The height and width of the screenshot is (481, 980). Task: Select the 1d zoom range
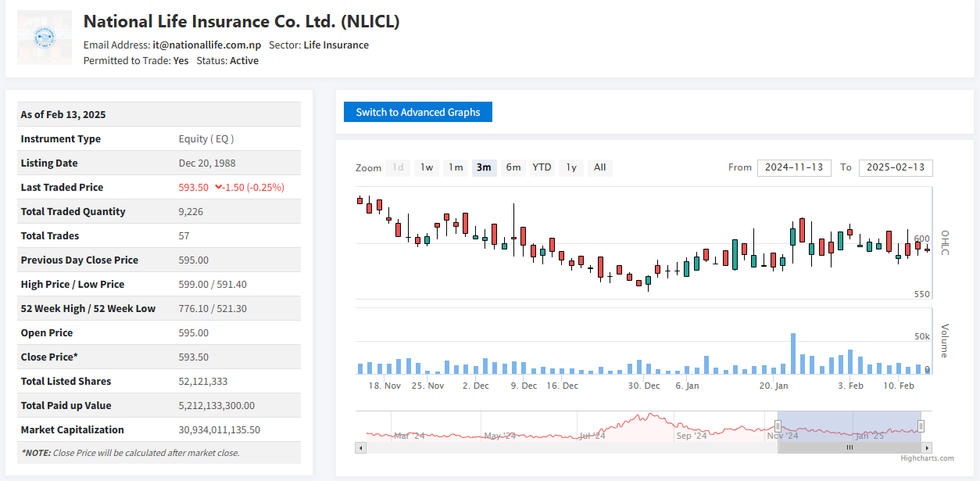tap(398, 167)
